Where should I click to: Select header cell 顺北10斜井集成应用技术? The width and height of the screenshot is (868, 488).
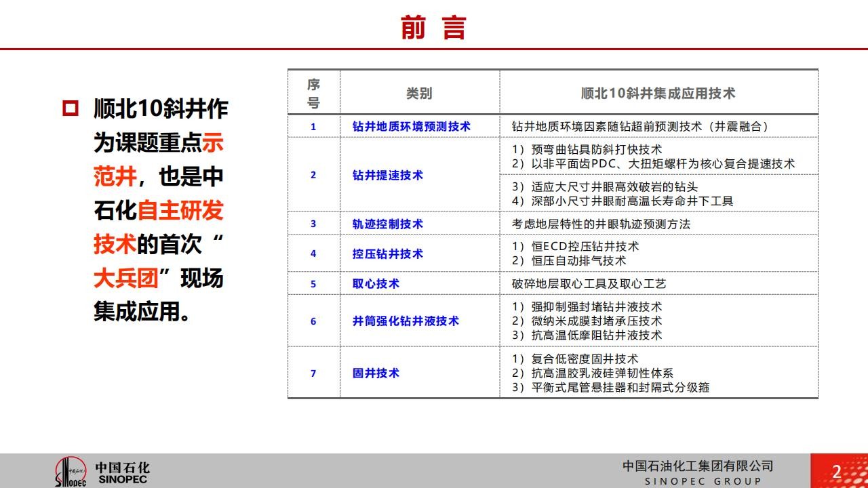658,94
